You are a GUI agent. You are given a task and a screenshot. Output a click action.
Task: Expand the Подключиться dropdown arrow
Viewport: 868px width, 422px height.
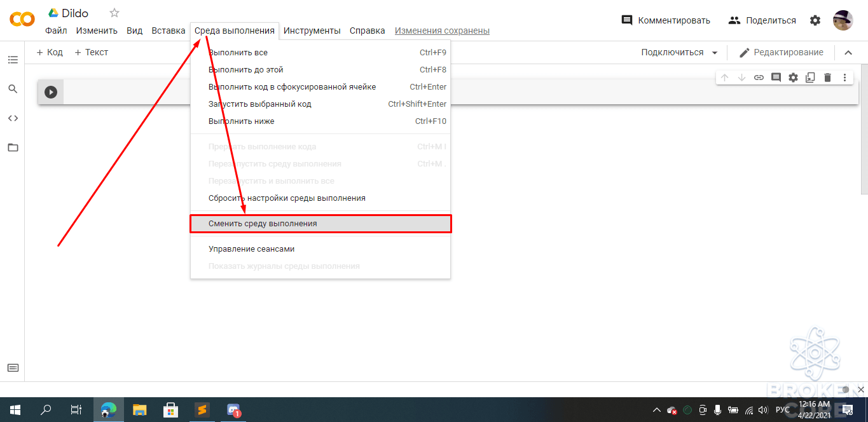click(715, 53)
